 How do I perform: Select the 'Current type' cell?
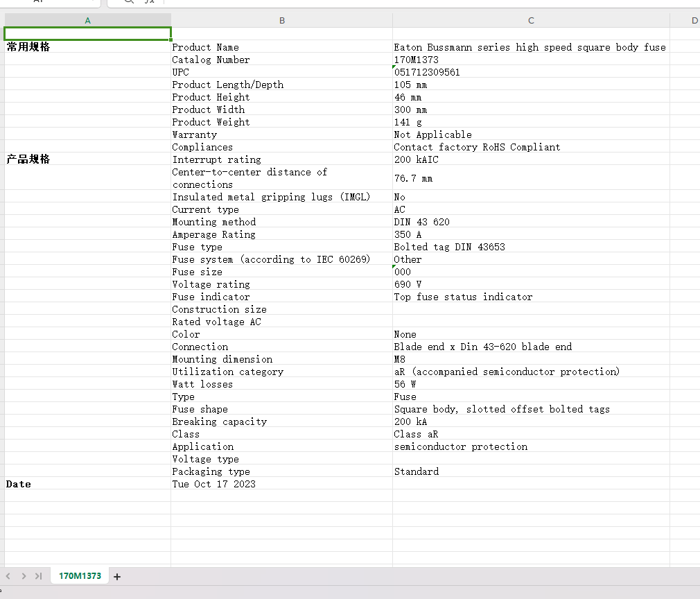281,209
